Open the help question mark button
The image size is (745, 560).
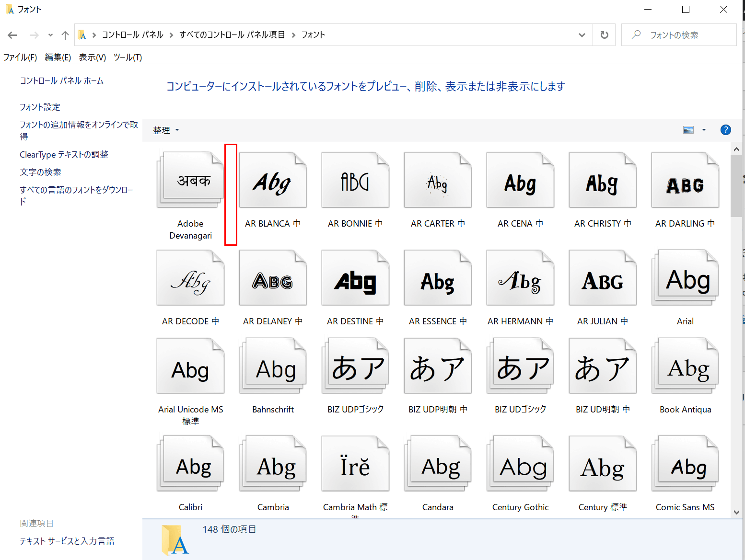(x=726, y=130)
